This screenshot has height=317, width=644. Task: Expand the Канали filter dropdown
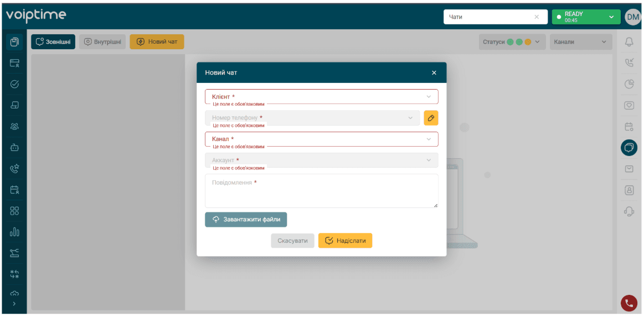click(x=581, y=42)
